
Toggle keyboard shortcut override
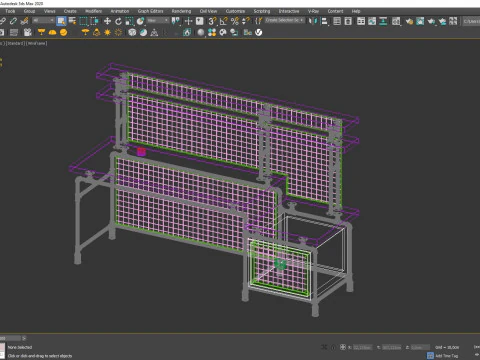[x=200, y=21]
